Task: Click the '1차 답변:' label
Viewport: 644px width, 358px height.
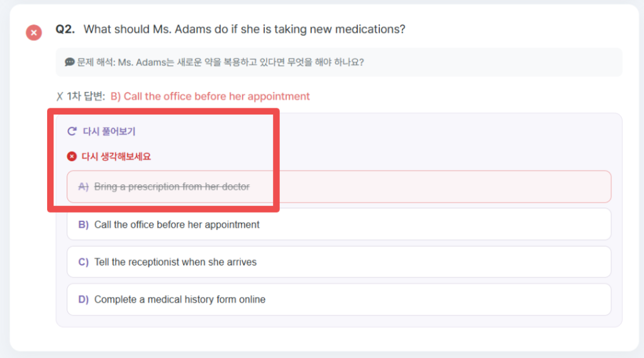Action: (x=86, y=96)
